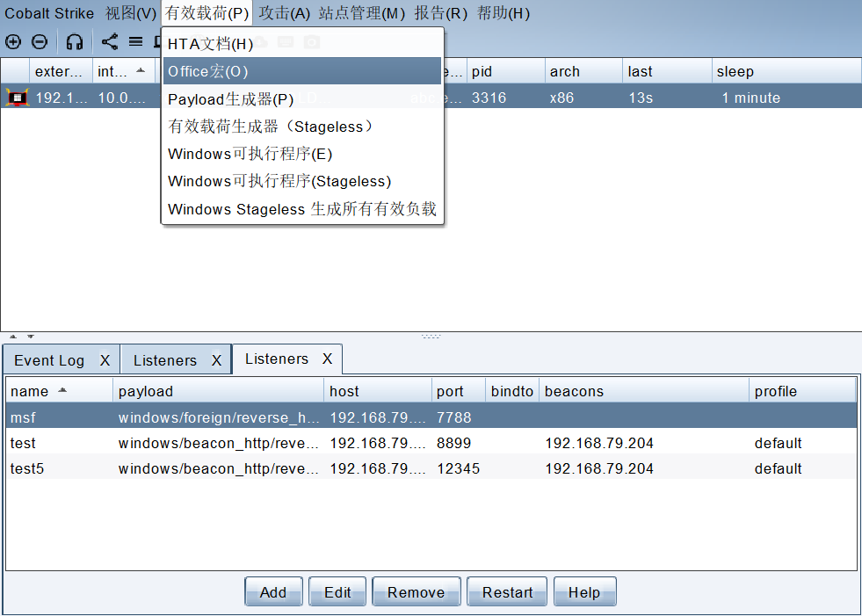
Task: Choose Windows Stageless 生成所有有效负载
Action: (301, 209)
